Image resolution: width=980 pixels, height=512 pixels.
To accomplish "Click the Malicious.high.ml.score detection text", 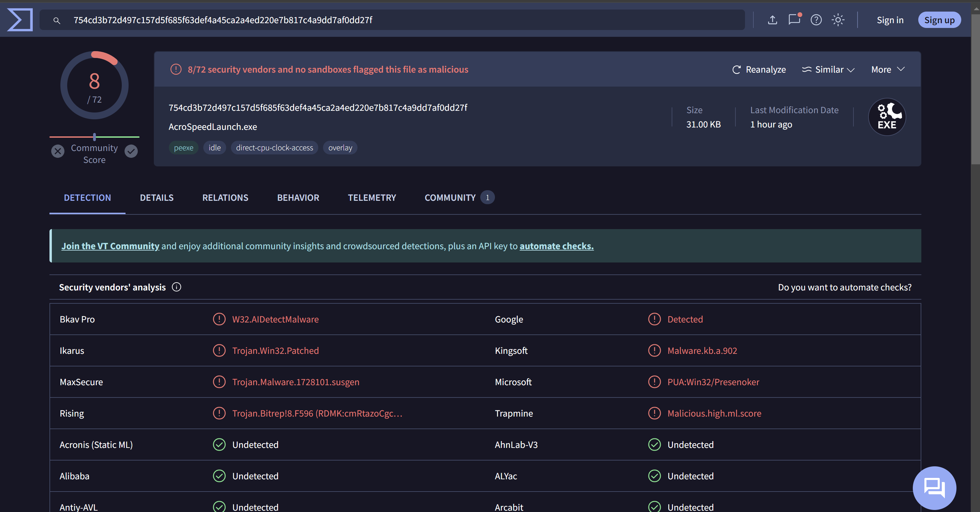I will 715,413.
